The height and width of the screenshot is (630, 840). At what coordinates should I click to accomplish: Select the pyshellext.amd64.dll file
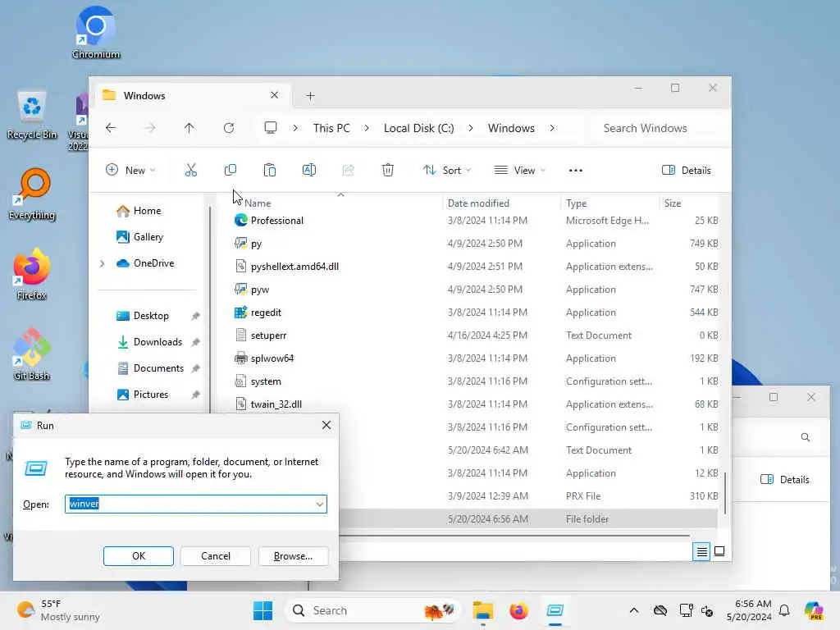(294, 267)
